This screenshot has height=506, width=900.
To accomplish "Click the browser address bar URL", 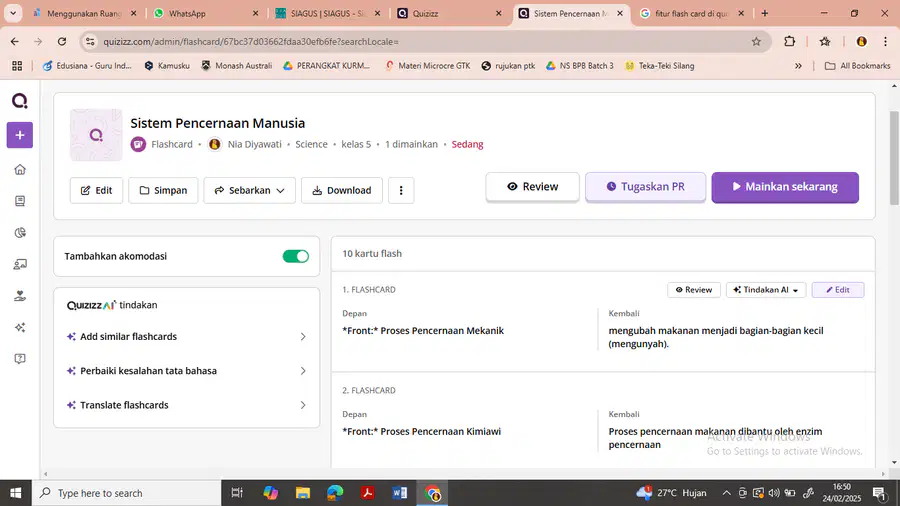I will pyautogui.click(x=250, y=41).
